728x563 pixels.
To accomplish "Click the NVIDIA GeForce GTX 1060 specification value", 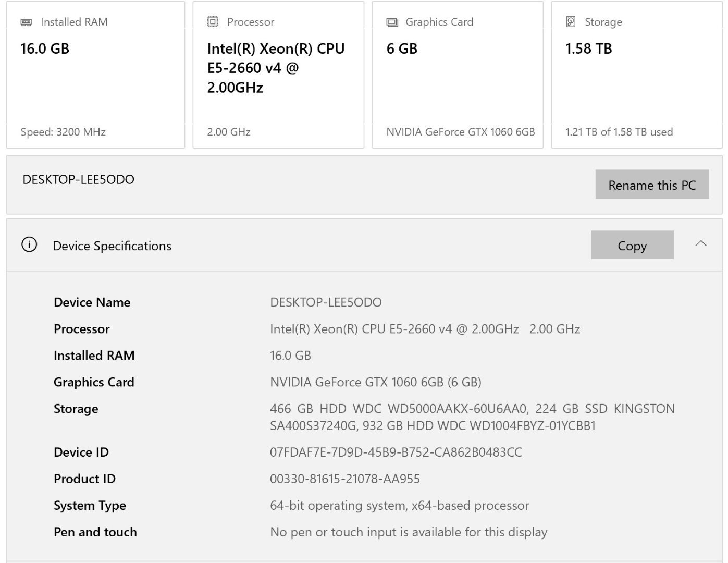I will click(x=375, y=382).
